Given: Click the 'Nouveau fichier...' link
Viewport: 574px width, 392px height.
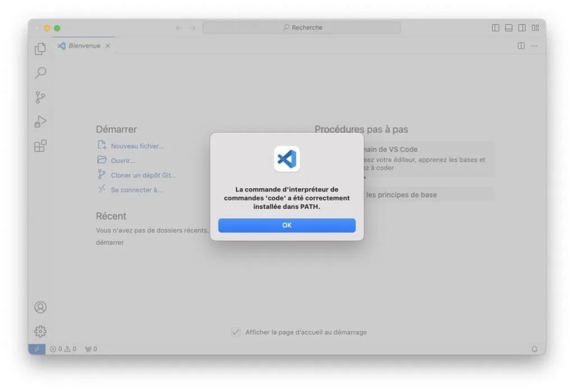Looking at the screenshot, I should pos(137,146).
